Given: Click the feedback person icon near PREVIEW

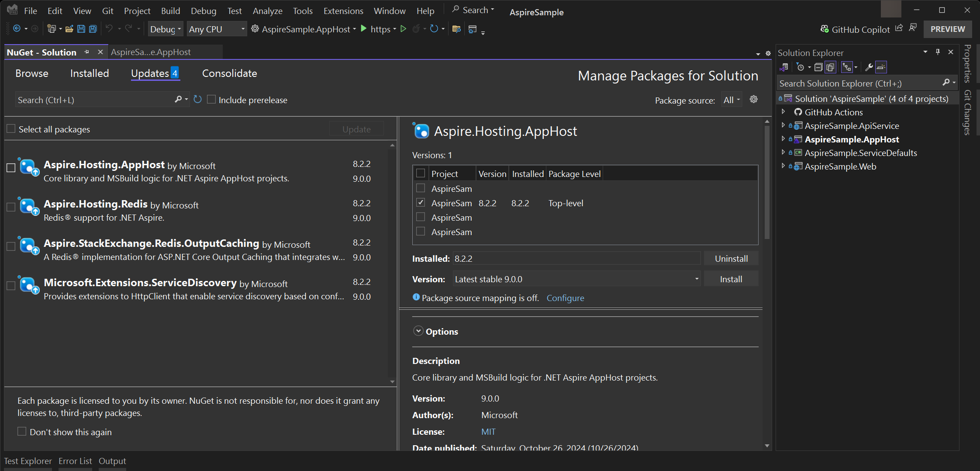Looking at the screenshot, I should click(x=913, y=28).
